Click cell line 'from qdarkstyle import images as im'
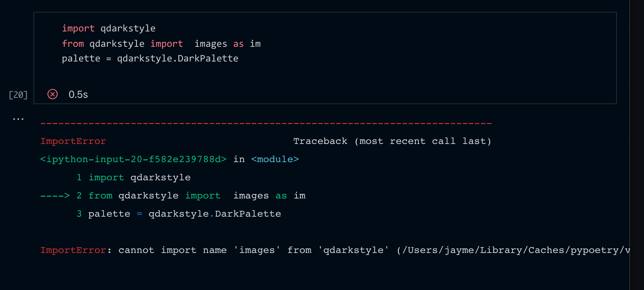Screen dimensions: 644x290 coord(161,44)
